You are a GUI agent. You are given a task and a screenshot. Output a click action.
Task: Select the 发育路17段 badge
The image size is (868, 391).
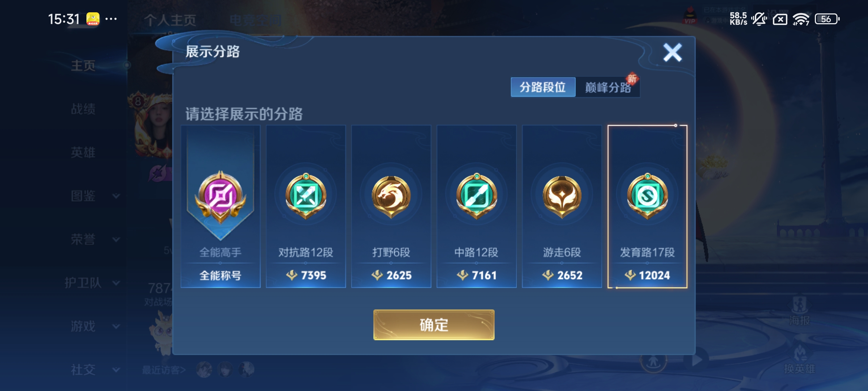[x=647, y=196]
